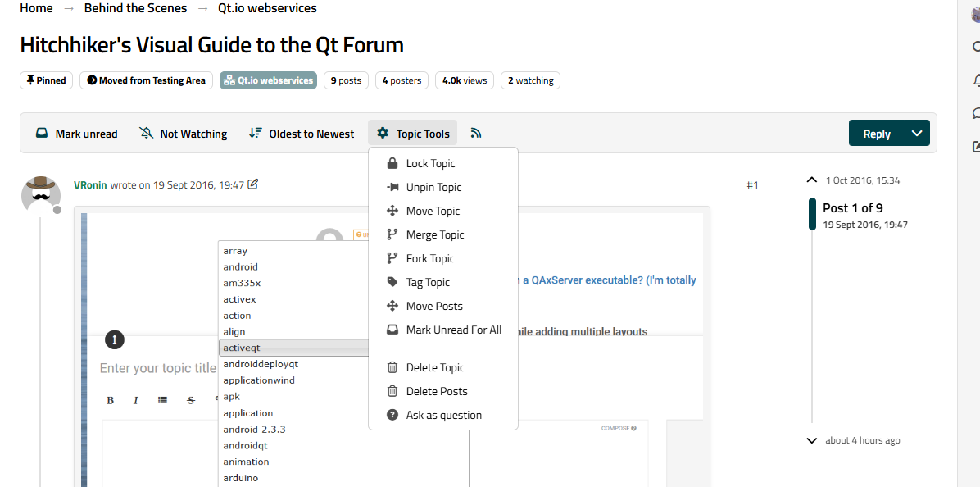Click 'arduino' in the tag list

point(241,478)
